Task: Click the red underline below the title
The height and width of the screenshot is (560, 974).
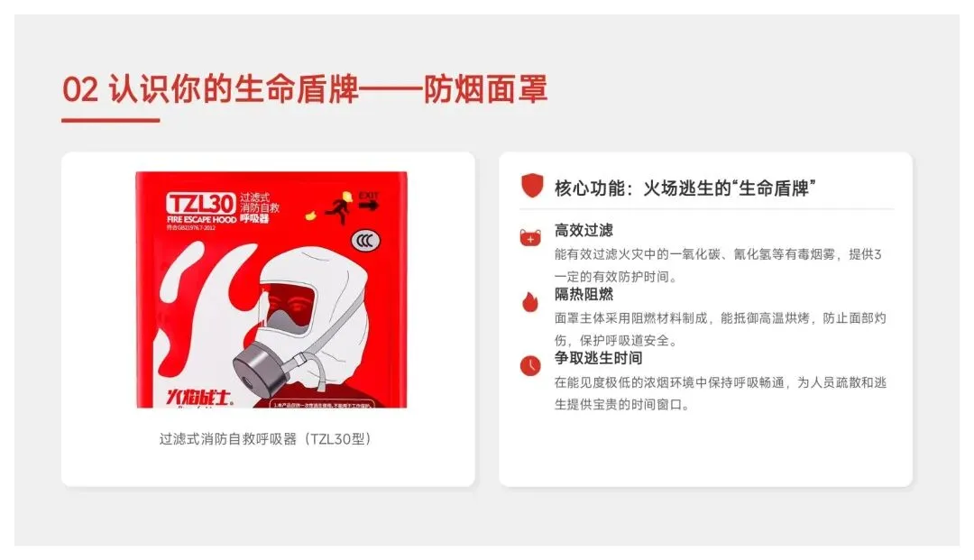Action: (x=111, y=120)
